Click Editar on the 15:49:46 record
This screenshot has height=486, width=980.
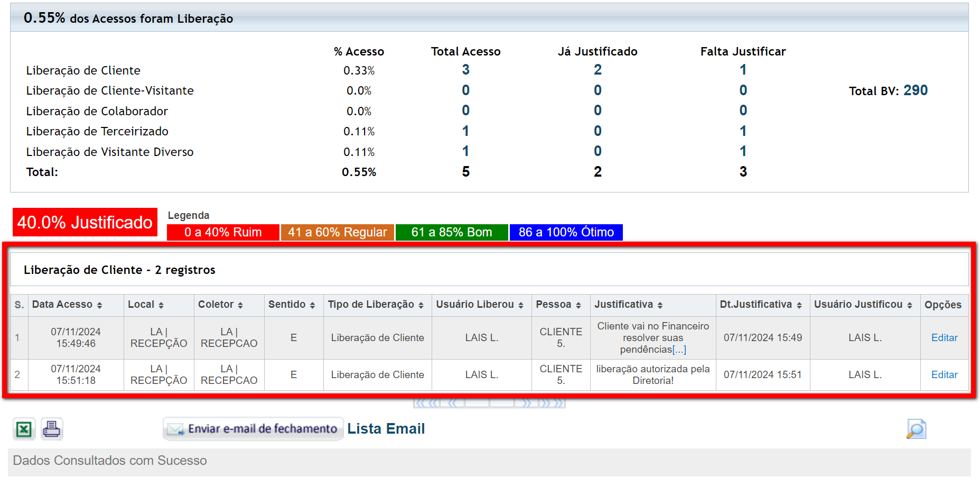[x=944, y=338]
